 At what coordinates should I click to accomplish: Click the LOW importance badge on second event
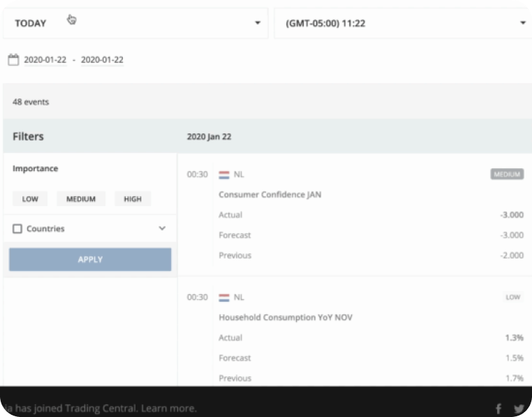point(512,298)
